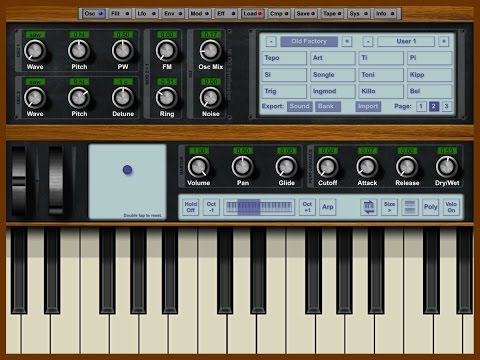Click the Noise knob

pos(210,98)
